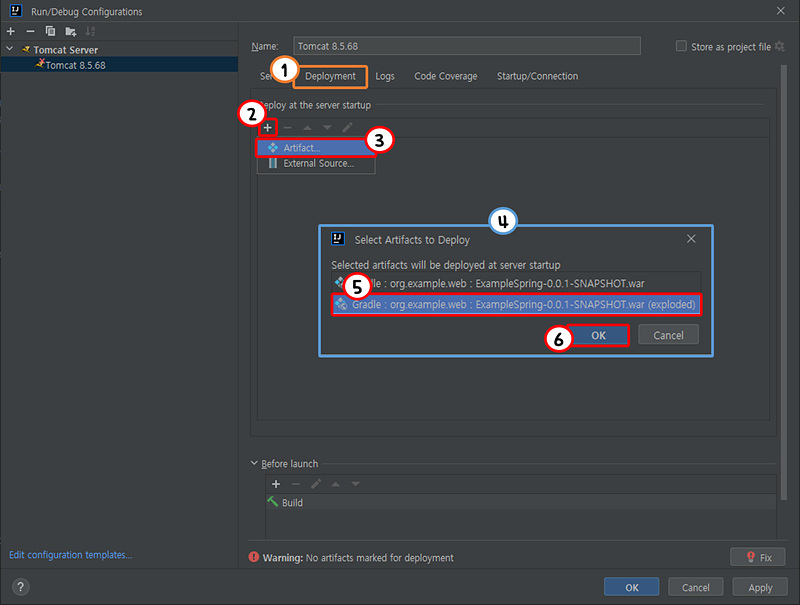Click the red warning icon
This screenshot has height=605, width=800.
pyautogui.click(x=254, y=557)
